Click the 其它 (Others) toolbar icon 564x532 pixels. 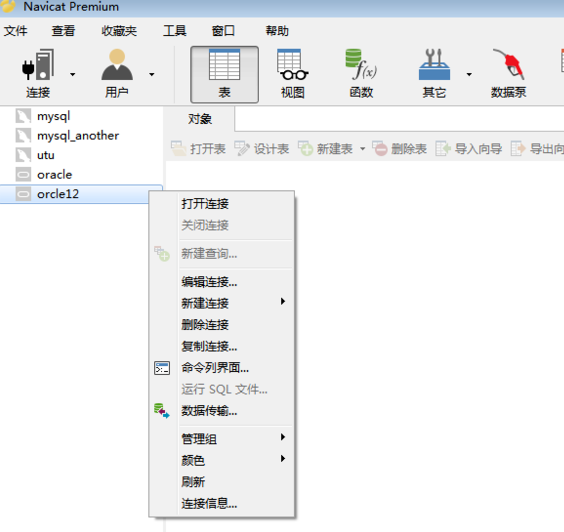(x=434, y=74)
